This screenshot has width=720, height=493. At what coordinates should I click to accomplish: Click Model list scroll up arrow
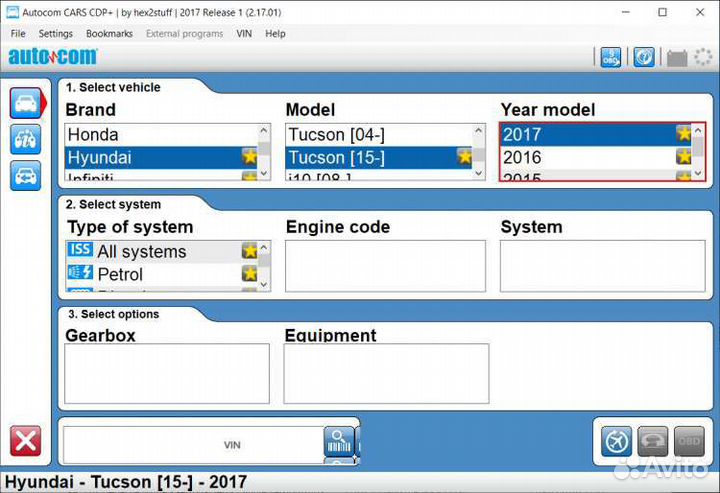(x=478, y=130)
